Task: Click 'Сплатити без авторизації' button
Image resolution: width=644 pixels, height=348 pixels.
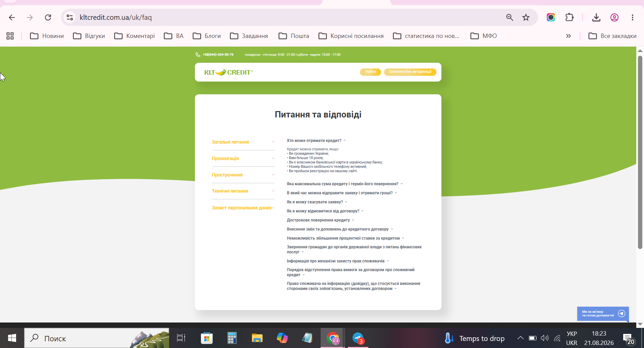Action: tap(410, 72)
